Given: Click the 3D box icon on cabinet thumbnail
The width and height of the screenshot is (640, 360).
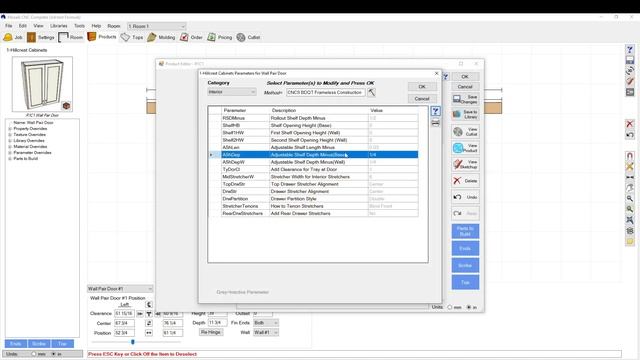Looking at the screenshot, I should pyautogui.click(x=66, y=106).
